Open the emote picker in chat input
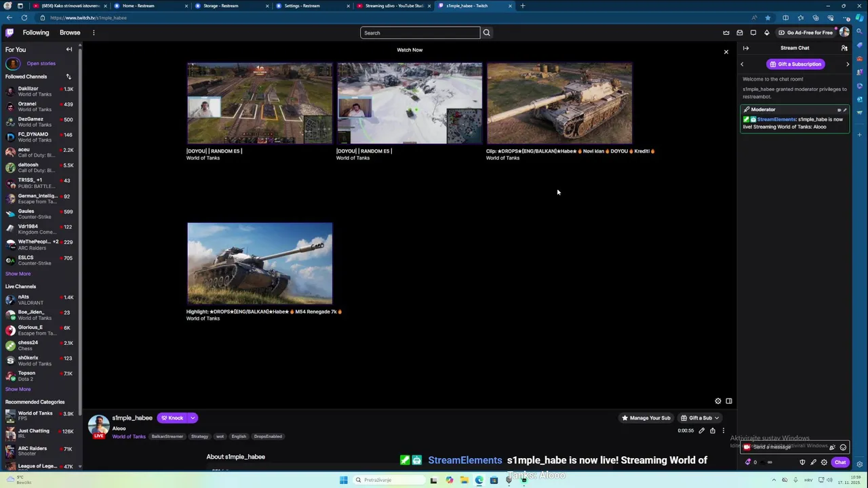The height and width of the screenshot is (488, 868). 843,447
